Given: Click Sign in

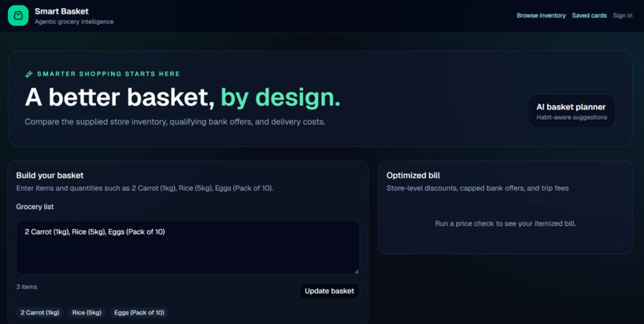Looking at the screenshot, I should click(x=622, y=16).
